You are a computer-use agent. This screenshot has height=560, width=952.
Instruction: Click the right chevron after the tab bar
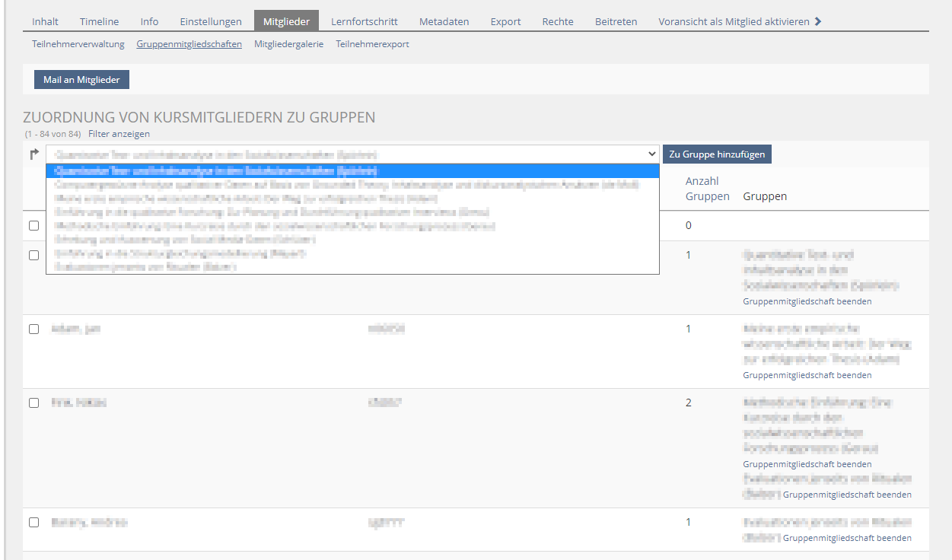818,21
